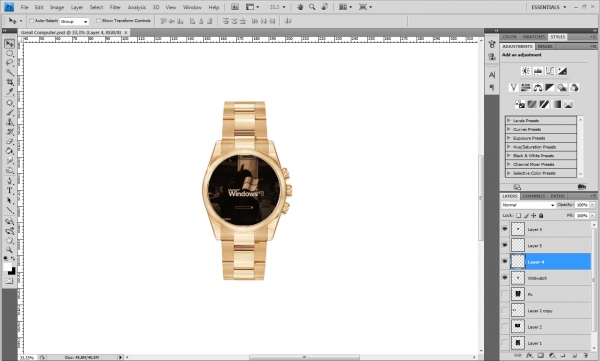
Task: Select the Pen tool
Action: 10,181
